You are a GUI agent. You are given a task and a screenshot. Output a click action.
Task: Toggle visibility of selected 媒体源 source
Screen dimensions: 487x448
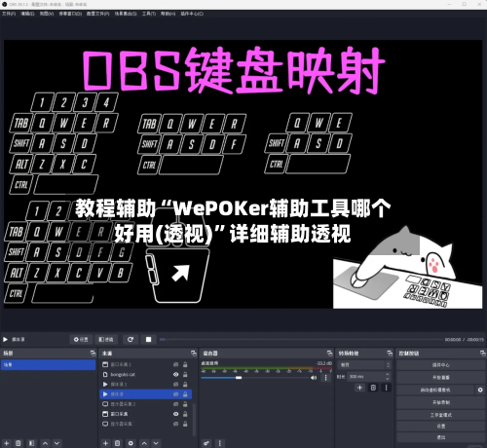175,394
